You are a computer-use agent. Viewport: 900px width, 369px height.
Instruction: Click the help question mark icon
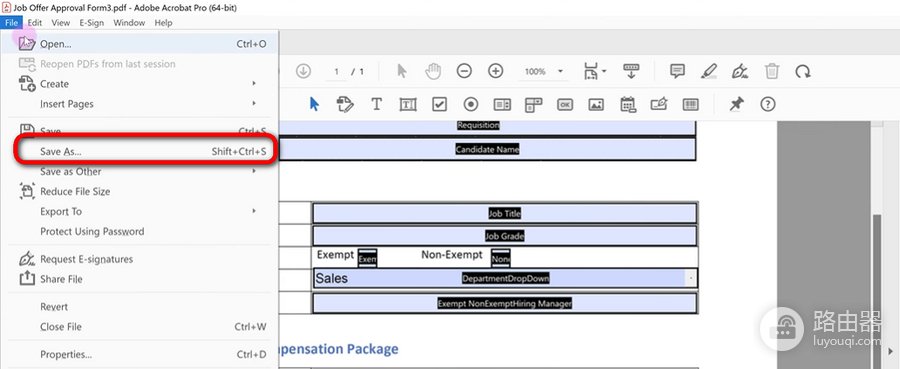[768, 104]
